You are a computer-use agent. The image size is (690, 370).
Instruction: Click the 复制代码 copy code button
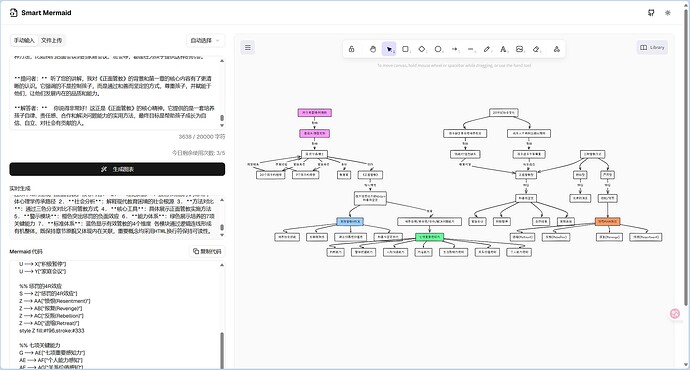[207, 252]
